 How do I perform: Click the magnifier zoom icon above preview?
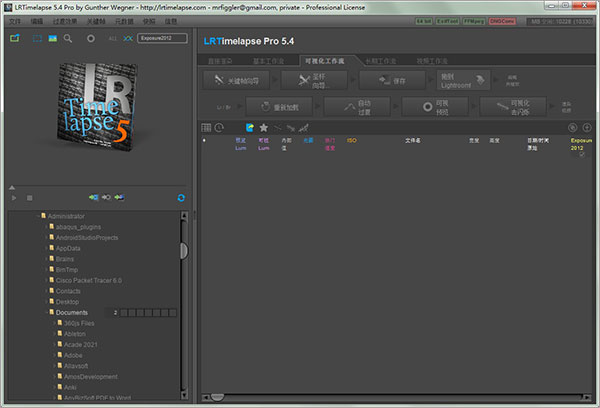click(x=68, y=38)
